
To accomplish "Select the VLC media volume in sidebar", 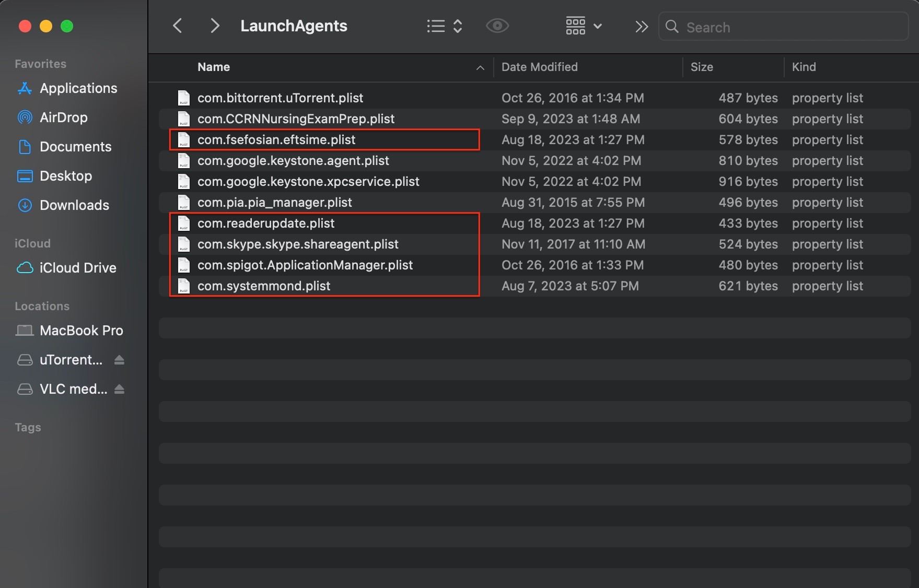I will (62, 389).
